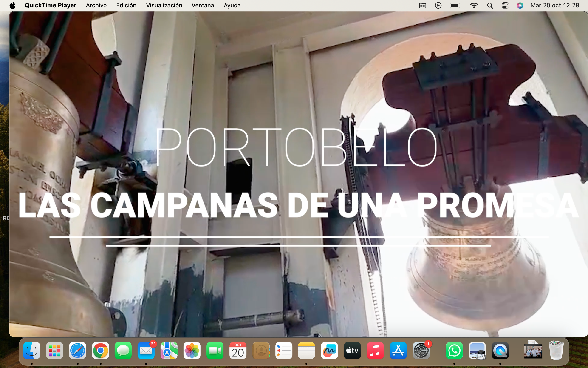Open Preview from the Dock
This screenshot has height=368, width=588.
click(477, 351)
